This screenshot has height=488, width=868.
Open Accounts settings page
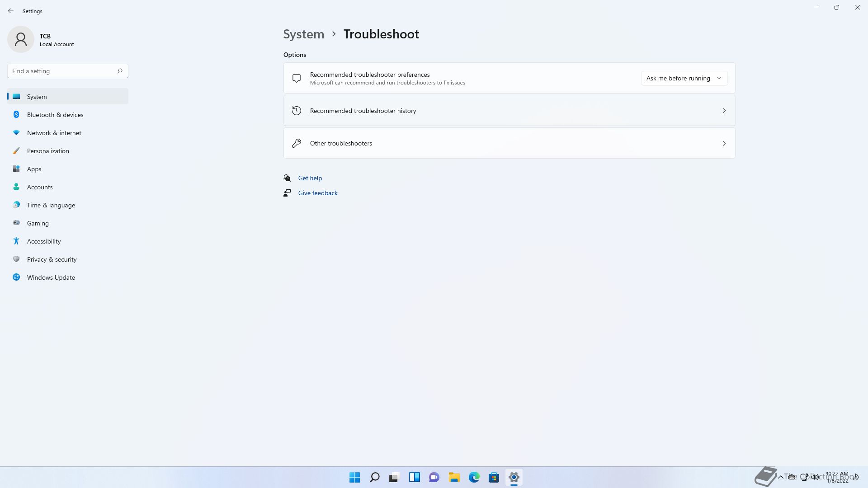click(x=68, y=187)
